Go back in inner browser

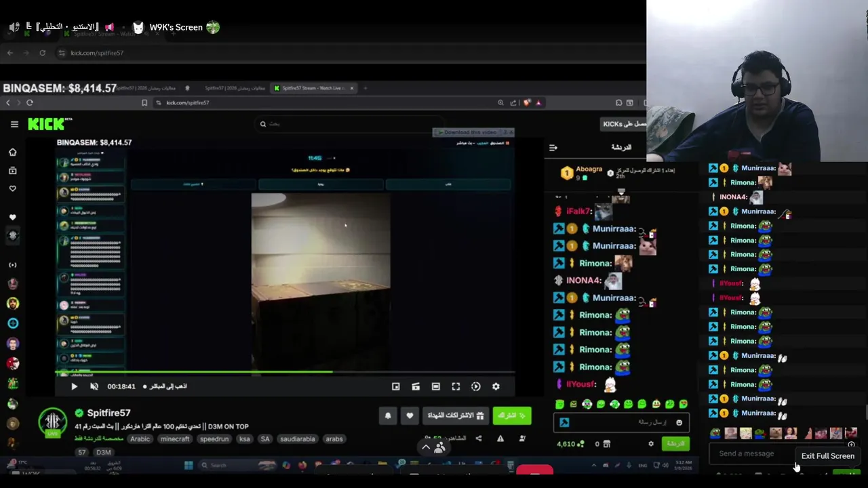point(8,102)
